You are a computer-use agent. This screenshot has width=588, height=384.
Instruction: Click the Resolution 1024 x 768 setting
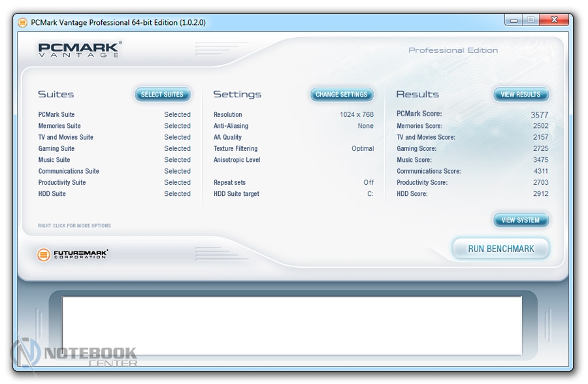(356, 115)
